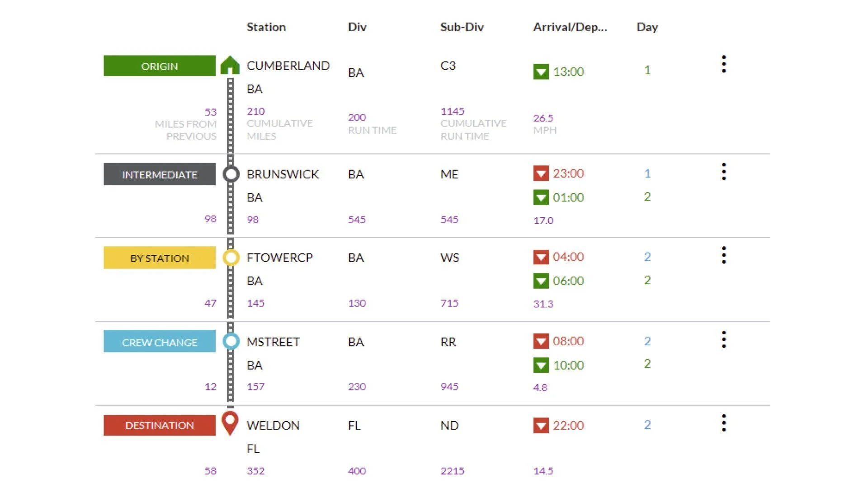868x488 pixels.
Task: Open the three-dot menu for Weldon row
Action: pyautogui.click(x=724, y=423)
